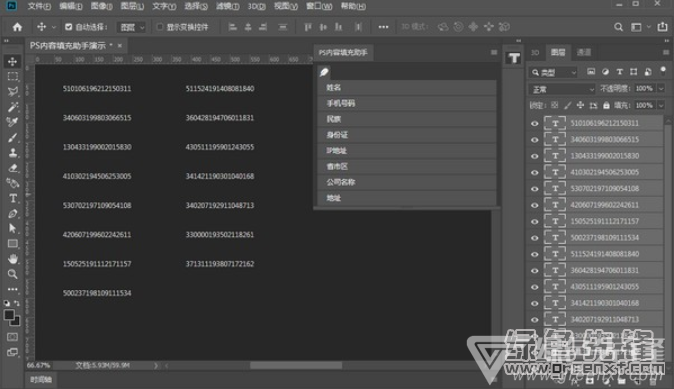674x389 pixels.
Task: Click the foreground color swatch
Action: click(x=9, y=315)
